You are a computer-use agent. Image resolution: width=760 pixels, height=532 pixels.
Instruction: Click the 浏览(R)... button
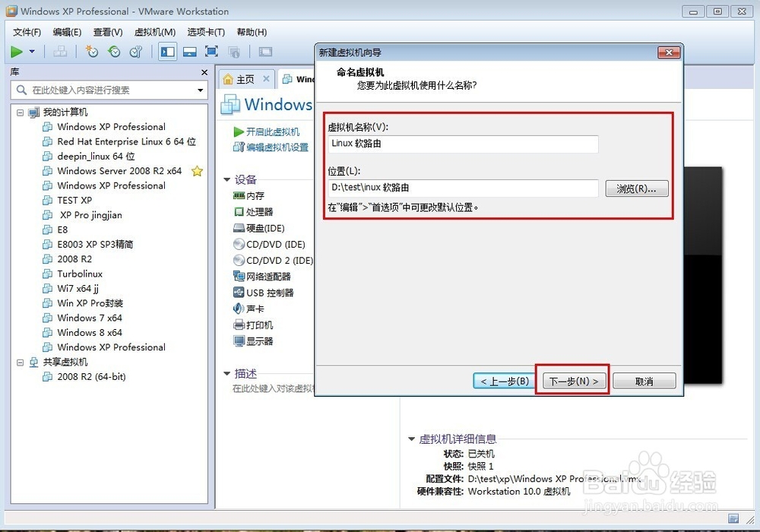pos(636,188)
